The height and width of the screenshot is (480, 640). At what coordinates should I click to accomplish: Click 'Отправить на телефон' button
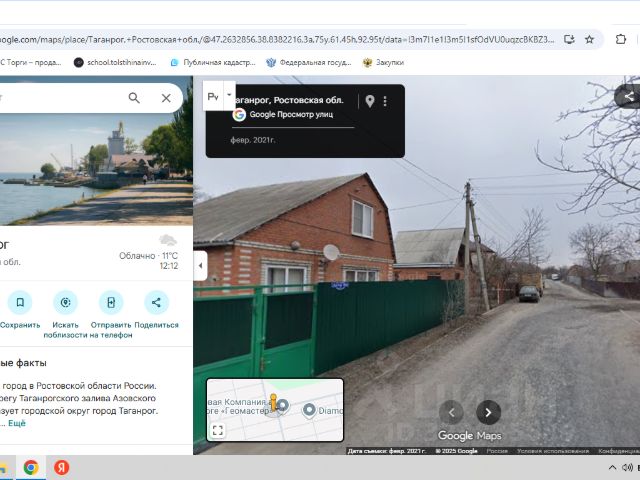111,314
